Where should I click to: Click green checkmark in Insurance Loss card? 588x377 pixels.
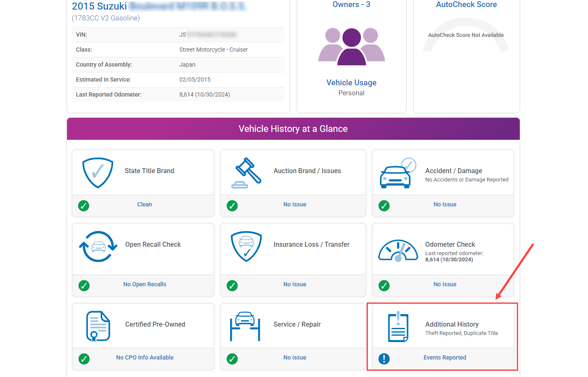coord(232,285)
